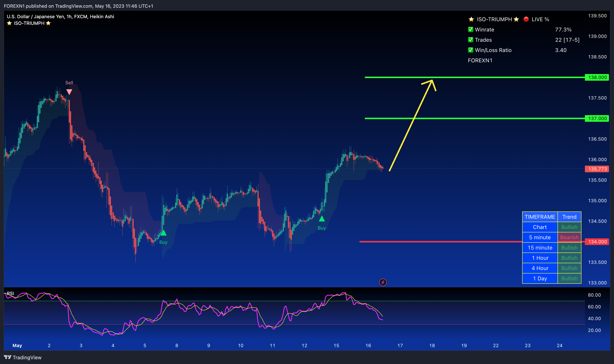Image resolution: width=614 pixels, height=364 pixels.
Task: Click the 138.000 green price label
Action: (x=597, y=77)
